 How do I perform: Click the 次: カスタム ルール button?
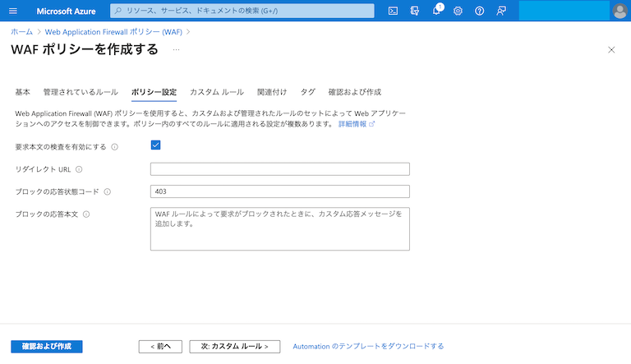tap(234, 346)
